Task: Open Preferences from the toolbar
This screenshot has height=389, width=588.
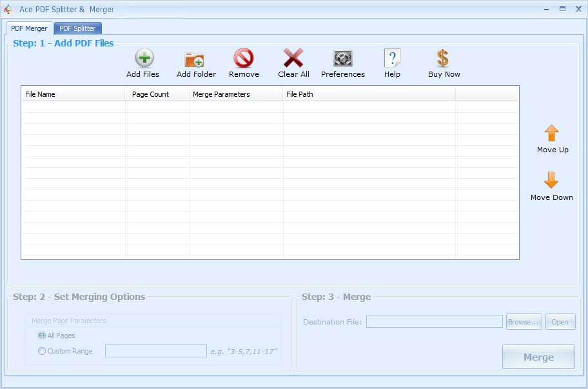Action: [343, 59]
